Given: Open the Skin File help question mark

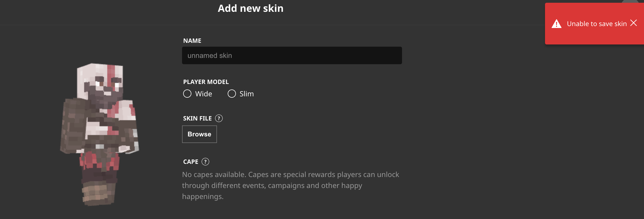Looking at the screenshot, I should [219, 118].
